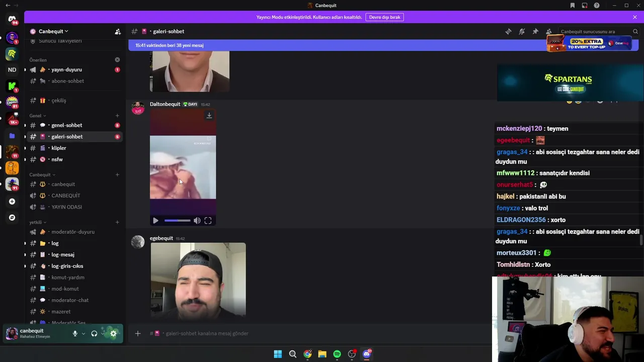644x362 pixels.
Task: Collapse the yetkili category
Action: coord(38,222)
